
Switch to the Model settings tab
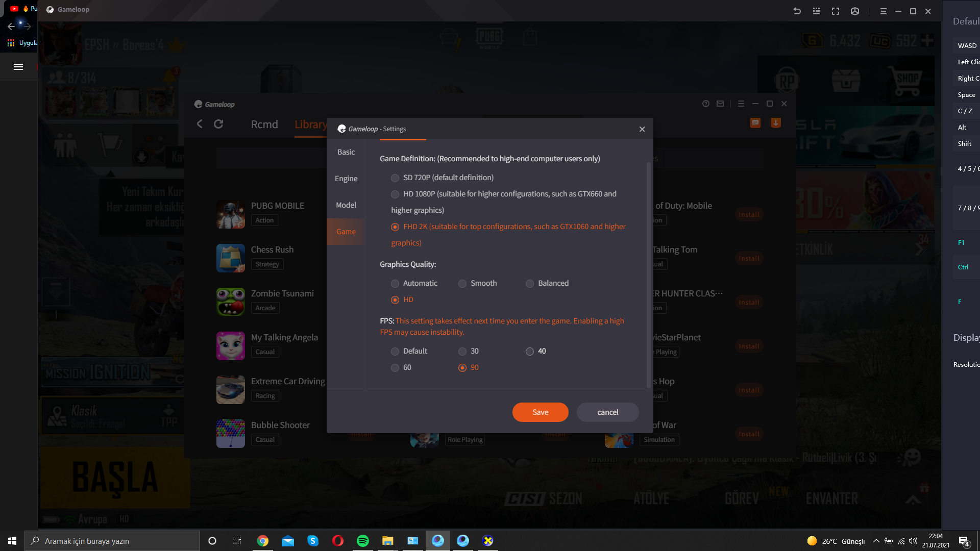click(346, 205)
